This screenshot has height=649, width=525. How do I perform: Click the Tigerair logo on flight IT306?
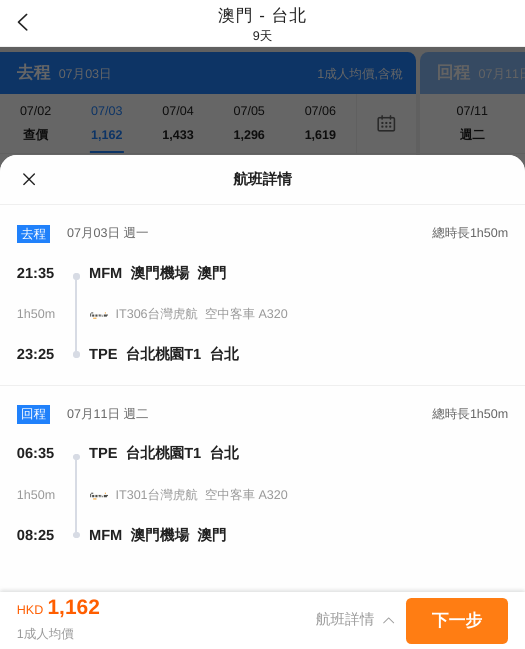(99, 315)
